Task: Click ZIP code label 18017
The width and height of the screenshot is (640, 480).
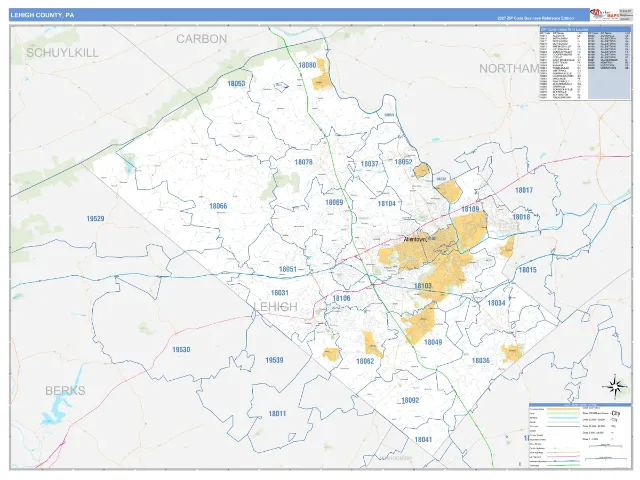Action: coord(524,190)
